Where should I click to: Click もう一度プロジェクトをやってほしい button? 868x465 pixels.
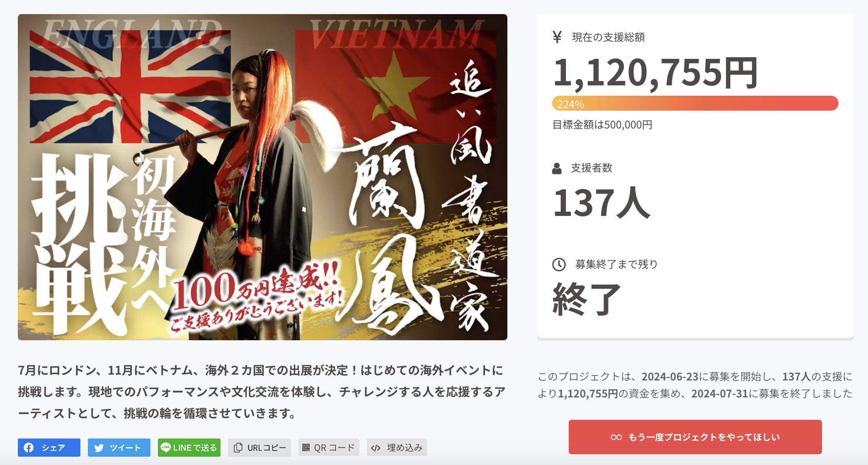tap(695, 437)
